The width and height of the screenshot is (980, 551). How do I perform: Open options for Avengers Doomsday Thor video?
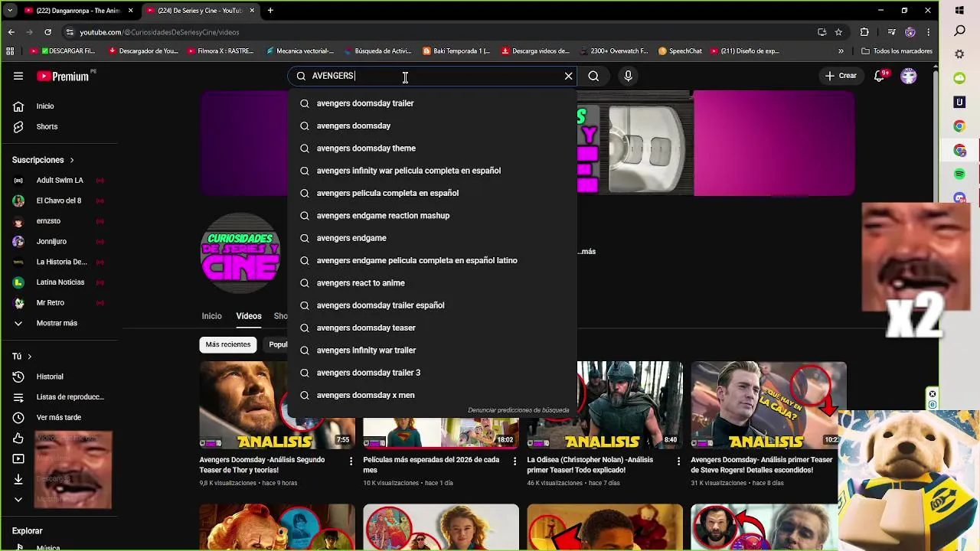point(351,461)
